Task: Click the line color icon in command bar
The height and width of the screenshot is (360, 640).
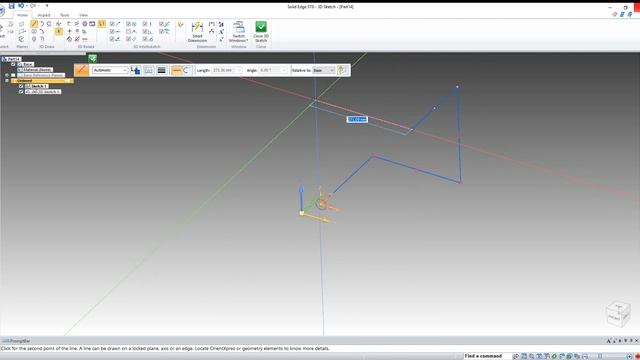Action: click(x=136, y=70)
